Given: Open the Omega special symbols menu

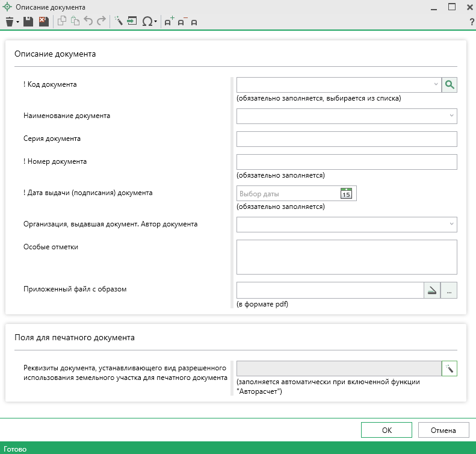Looking at the screenshot, I should pos(147,22).
